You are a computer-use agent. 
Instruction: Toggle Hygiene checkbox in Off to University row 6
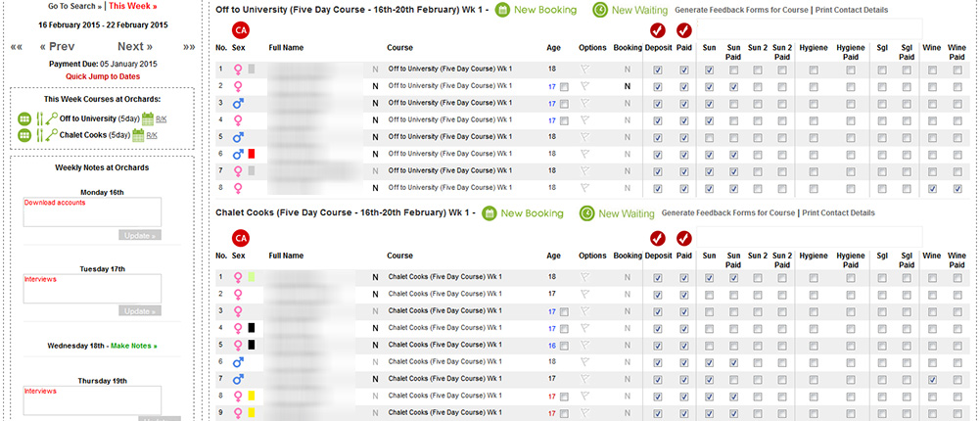[x=814, y=155]
